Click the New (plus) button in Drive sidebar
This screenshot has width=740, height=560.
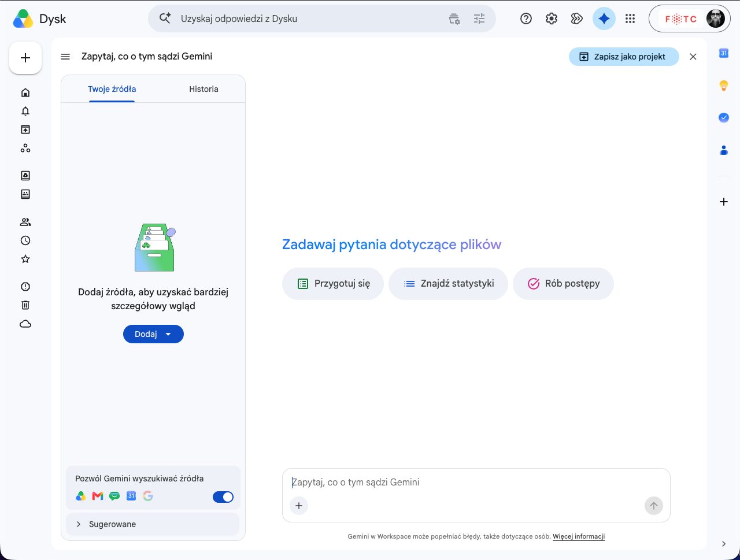click(25, 58)
